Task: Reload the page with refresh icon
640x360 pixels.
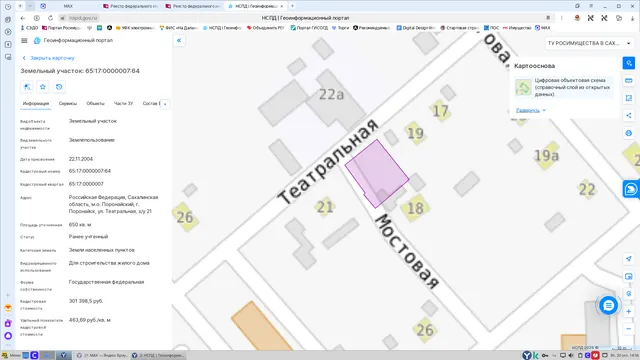Action: coord(50,18)
